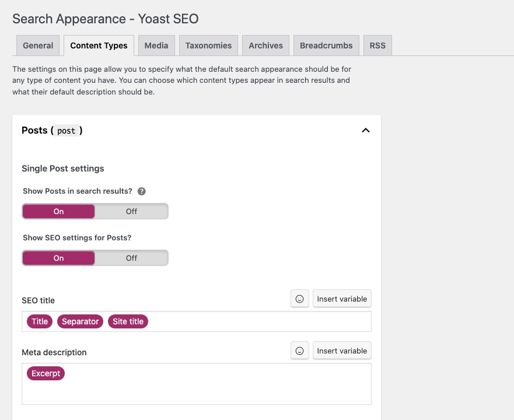Select the Separator variable tag

pyautogui.click(x=80, y=321)
